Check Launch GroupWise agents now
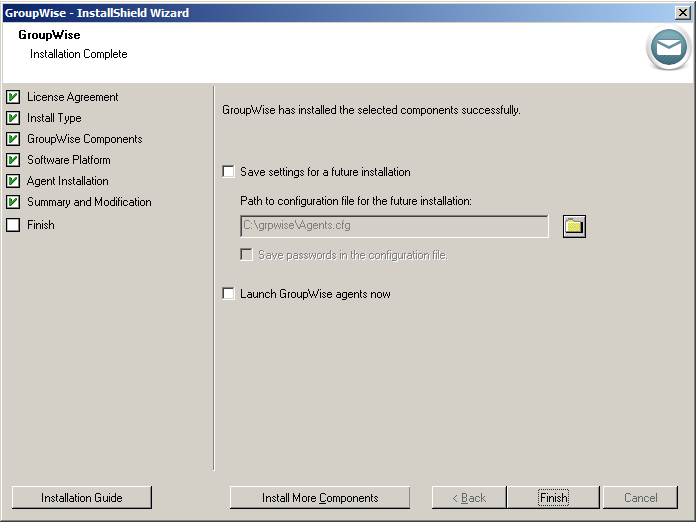The width and height of the screenshot is (699, 523). coord(229,294)
